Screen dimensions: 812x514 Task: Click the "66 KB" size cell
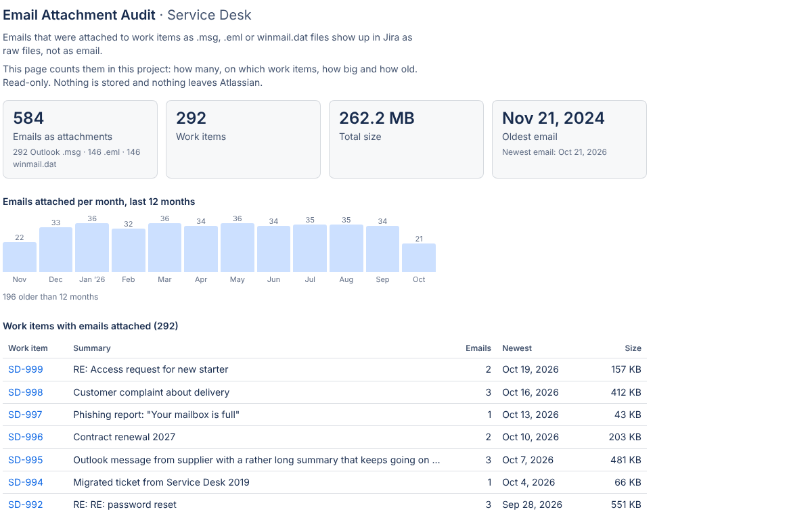coord(629,482)
